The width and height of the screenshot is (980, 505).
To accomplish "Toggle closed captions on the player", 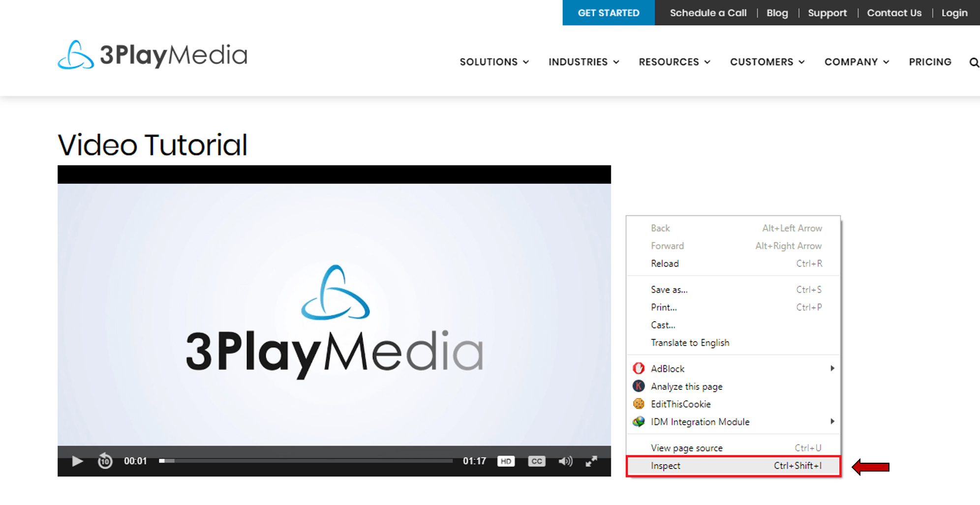I will point(536,461).
